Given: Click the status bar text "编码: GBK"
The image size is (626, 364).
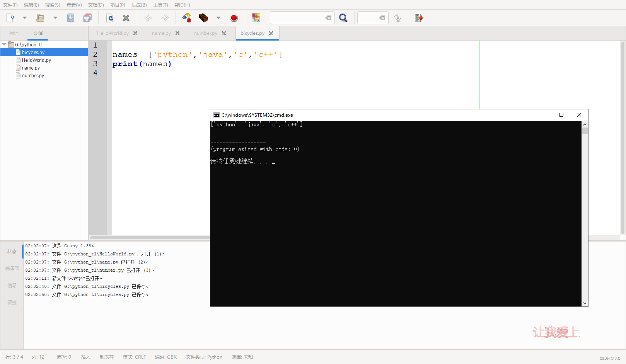Looking at the screenshot, I should coord(166,357).
